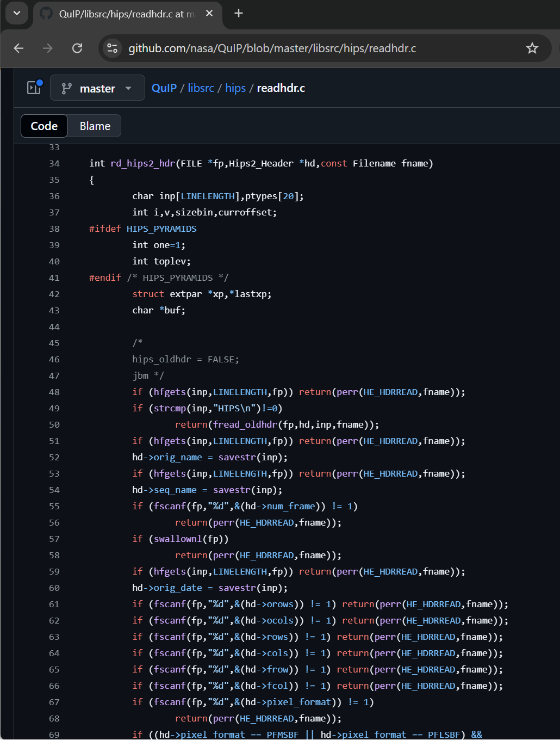Go back to previous page
This screenshot has height=740, width=560.
[18, 48]
